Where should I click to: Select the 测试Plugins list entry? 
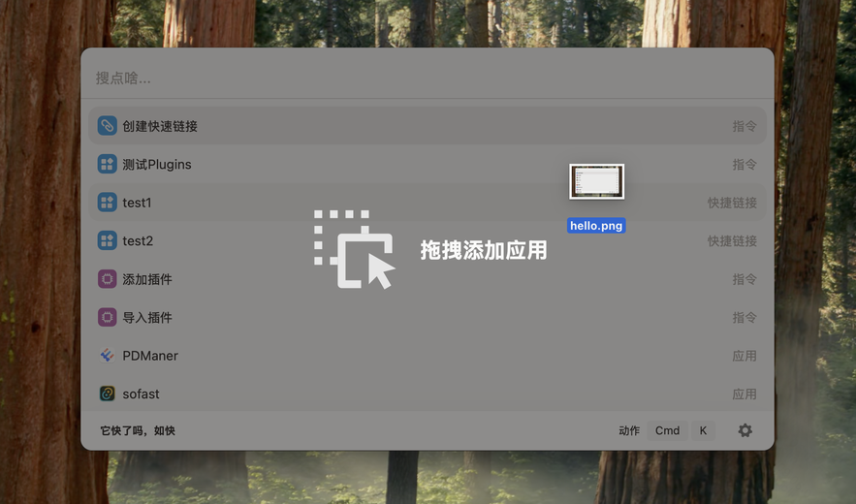pos(428,164)
